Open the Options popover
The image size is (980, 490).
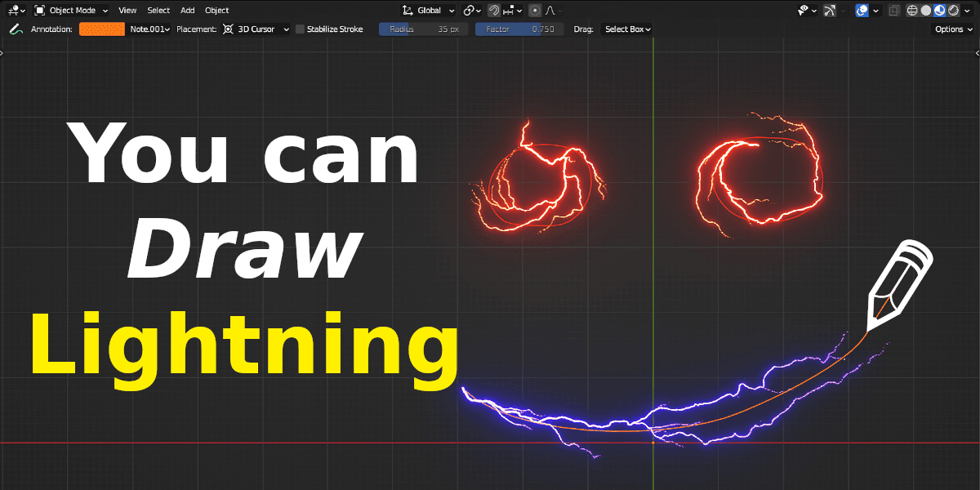click(953, 29)
